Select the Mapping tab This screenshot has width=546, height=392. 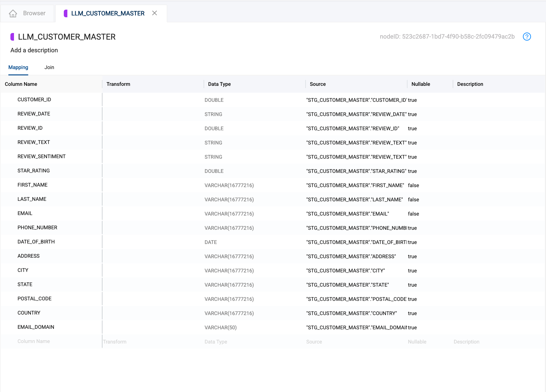(x=18, y=67)
